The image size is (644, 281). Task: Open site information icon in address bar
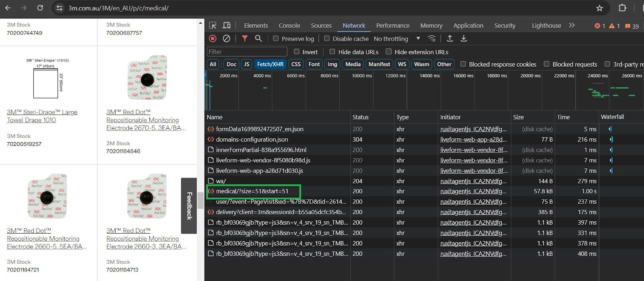(x=60, y=8)
